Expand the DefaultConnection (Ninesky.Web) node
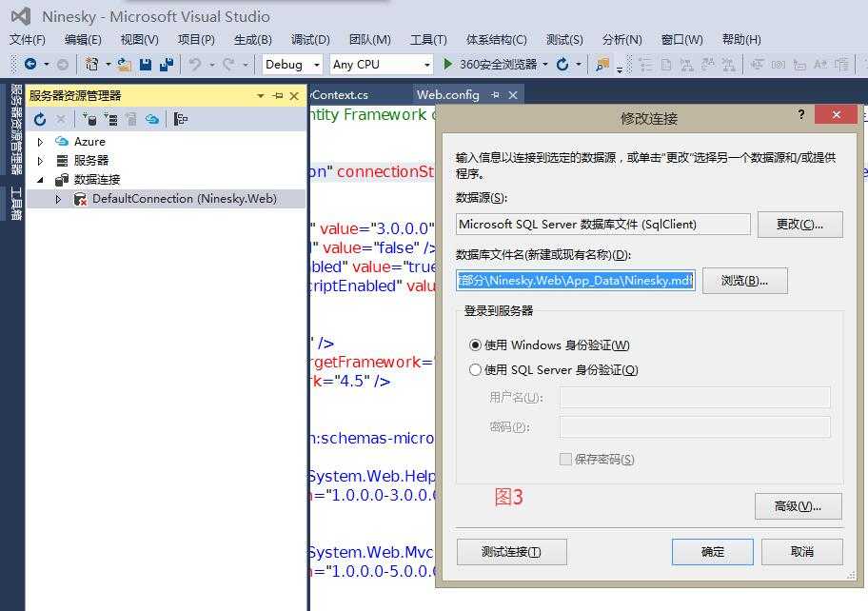 [x=58, y=199]
